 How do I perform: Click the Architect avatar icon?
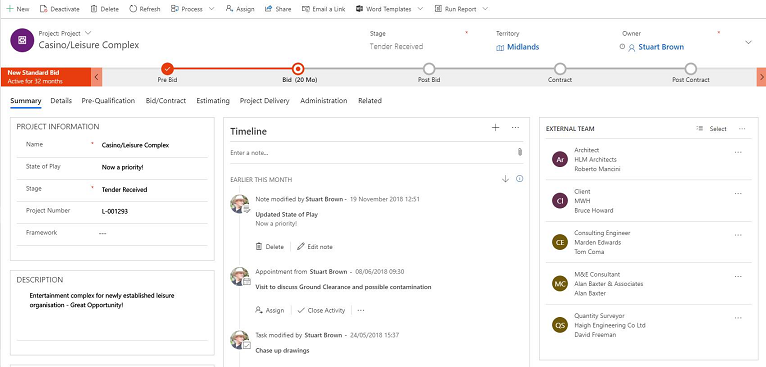560,159
